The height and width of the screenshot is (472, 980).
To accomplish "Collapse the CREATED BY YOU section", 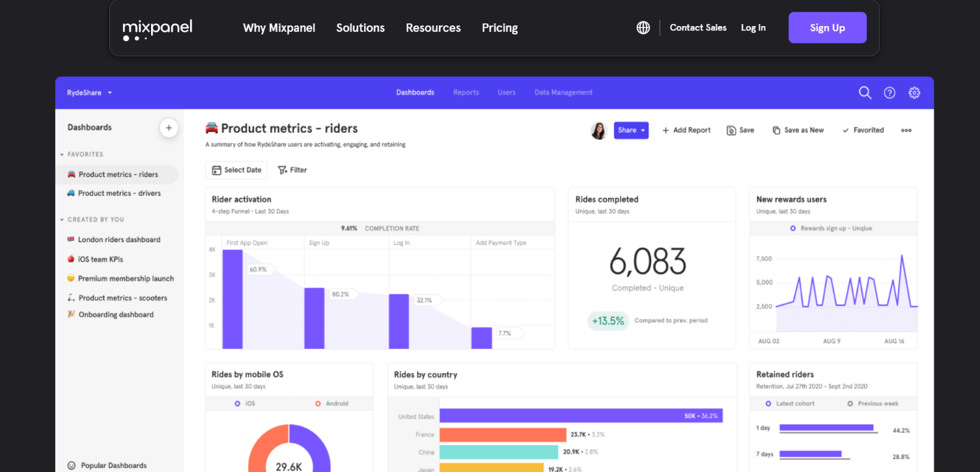I will pyautogui.click(x=62, y=220).
